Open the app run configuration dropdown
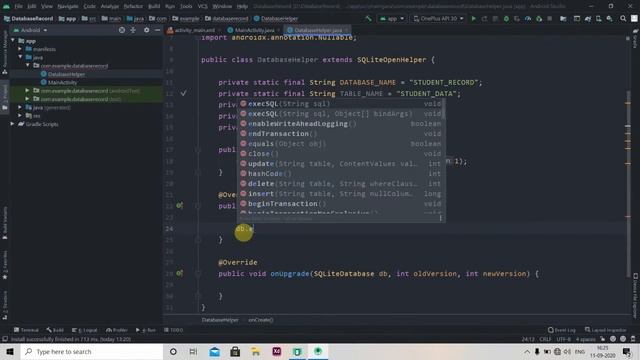The height and width of the screenshot is (360, 640). point(392,19)
